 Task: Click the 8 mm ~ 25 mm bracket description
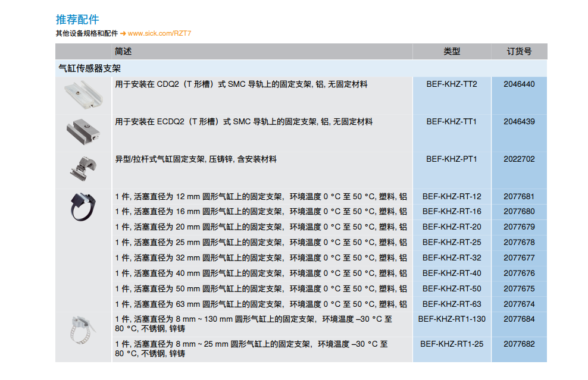(x=251, y=348)
